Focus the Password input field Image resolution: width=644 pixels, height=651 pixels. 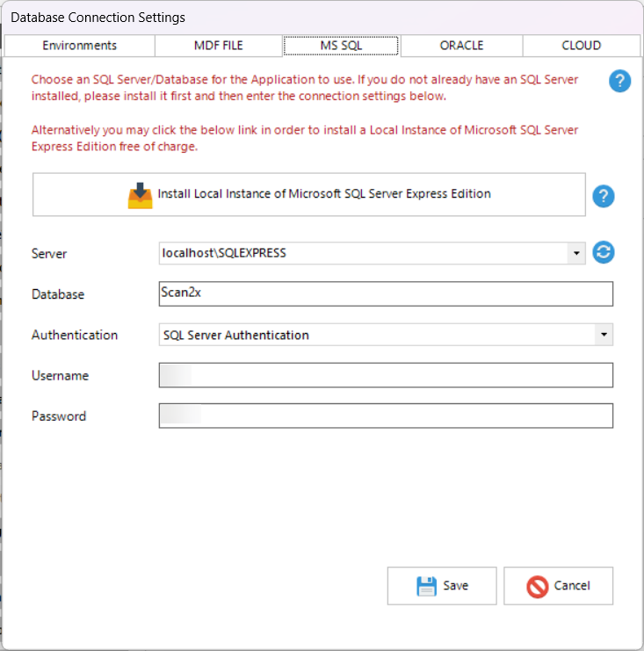(x=386, y=416)
